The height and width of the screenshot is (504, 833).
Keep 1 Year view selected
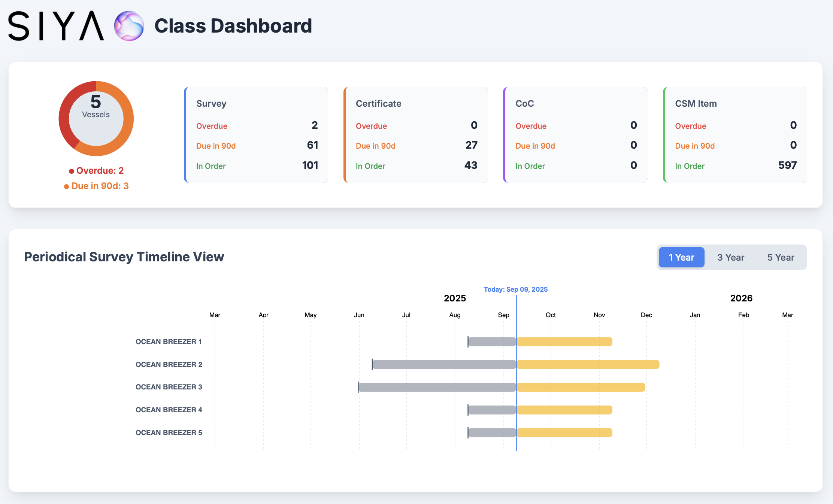[681, 257]
